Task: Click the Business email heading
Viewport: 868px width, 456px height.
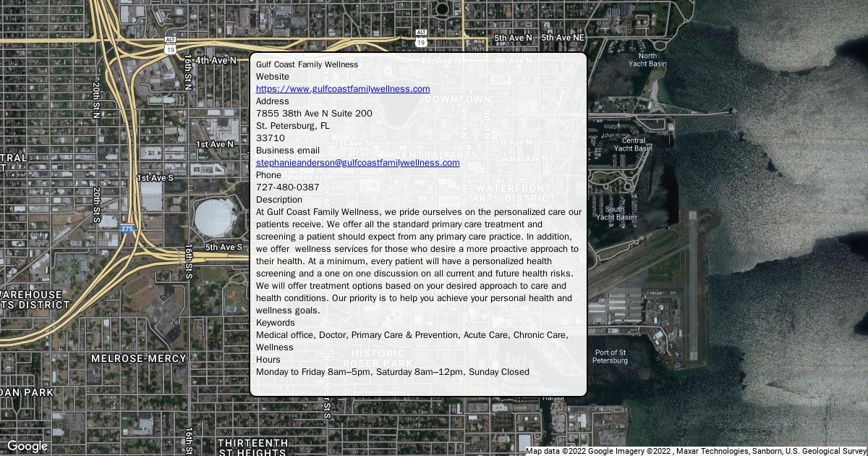Action: (x=288, y=151)
